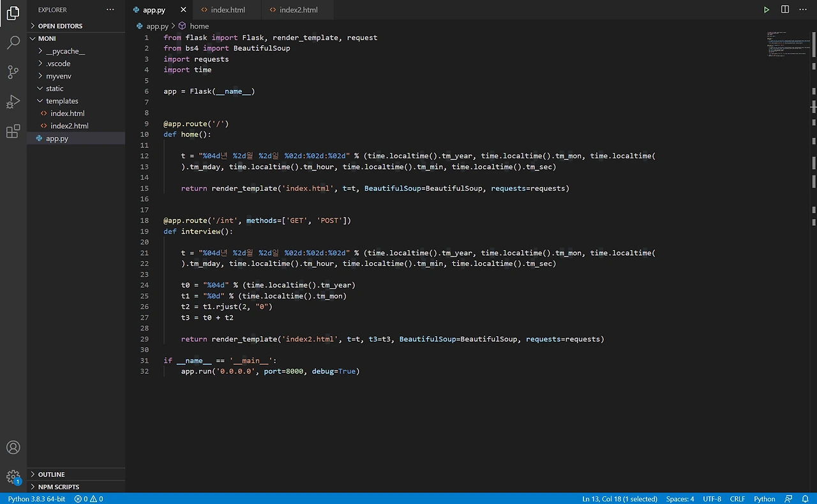Select the Python 3.8.3 64-bit interpreter
Image resolution: width=817 pixels, height=504 pixels.
coord(36,499)
